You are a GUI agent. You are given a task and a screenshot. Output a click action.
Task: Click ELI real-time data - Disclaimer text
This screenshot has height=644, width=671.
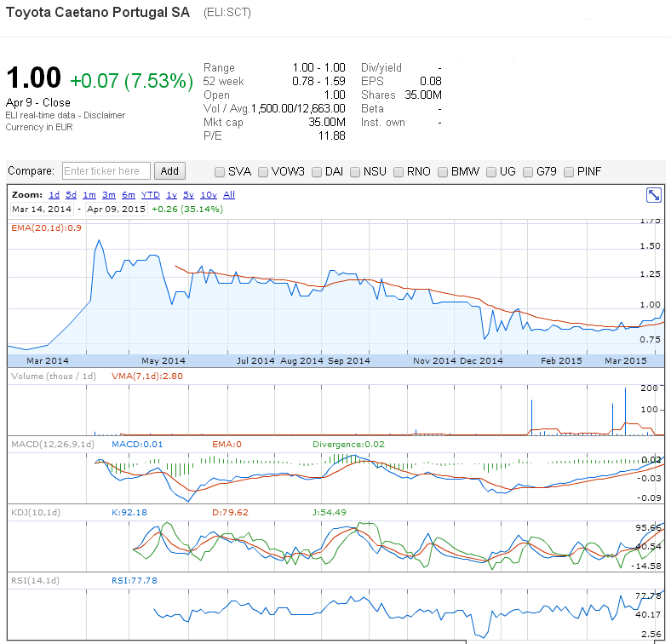coord(65,115)
